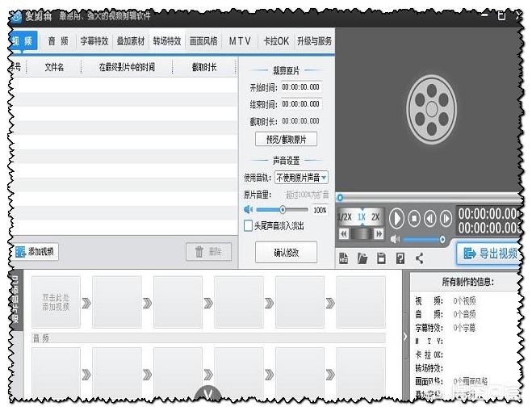Viewport: 532px width, 411px height.
Task: Click the share icon below the player
Action: (x=420, y=258)
